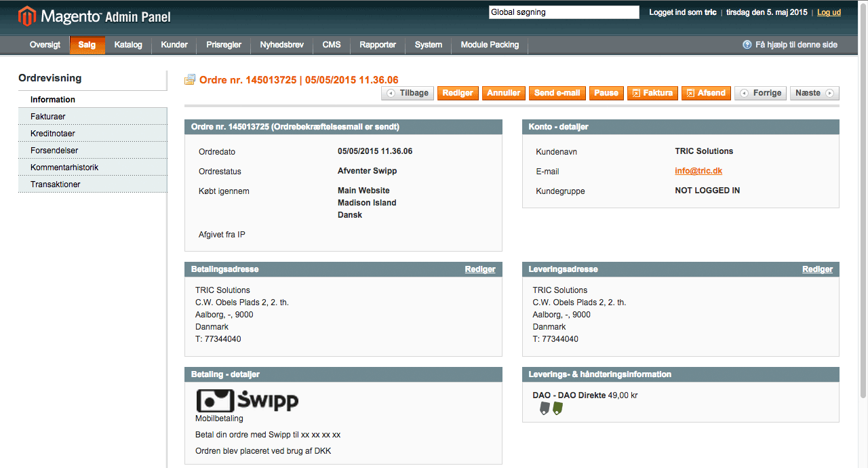Open the Katalog menu
This screenshot has width=868, height=468.
tap(128, 45)
